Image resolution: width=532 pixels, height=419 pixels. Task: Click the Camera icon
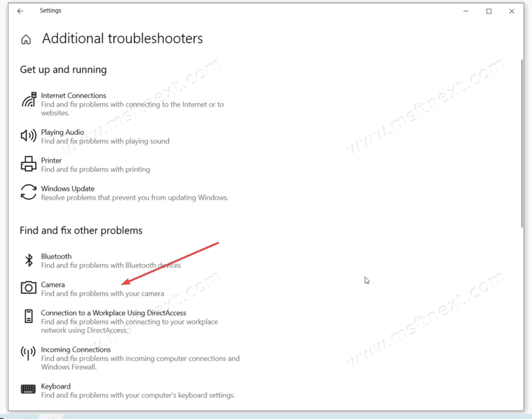28,288
